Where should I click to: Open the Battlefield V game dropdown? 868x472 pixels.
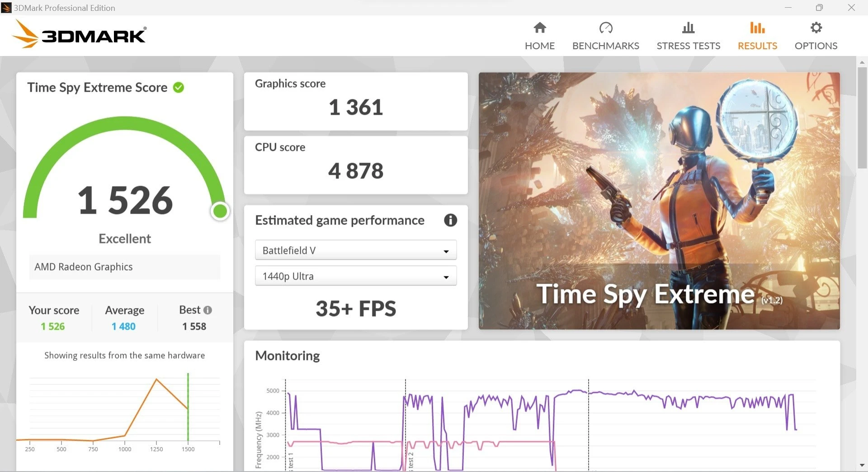coord(356,250)
